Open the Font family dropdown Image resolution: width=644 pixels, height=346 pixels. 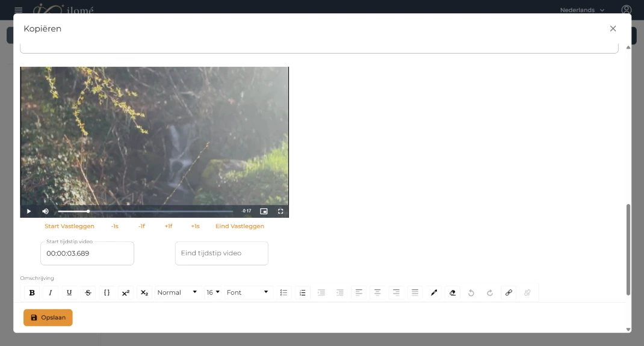click(x=247, y=292)
